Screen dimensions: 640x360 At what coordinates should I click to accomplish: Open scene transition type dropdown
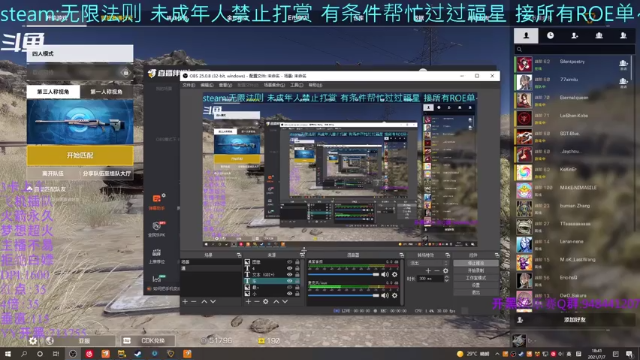(x=428, y=263)
